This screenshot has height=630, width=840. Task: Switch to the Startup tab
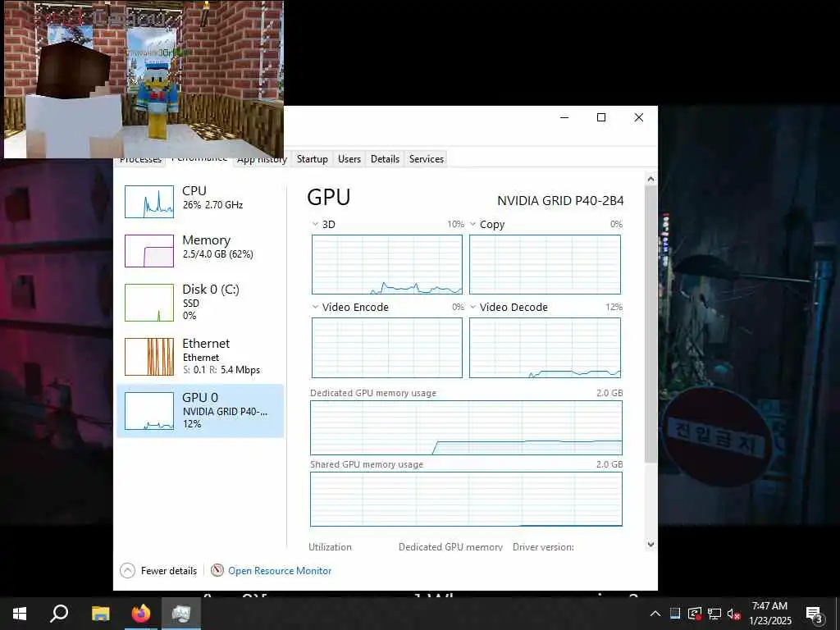pyautogui.click(x=313, y=159)
